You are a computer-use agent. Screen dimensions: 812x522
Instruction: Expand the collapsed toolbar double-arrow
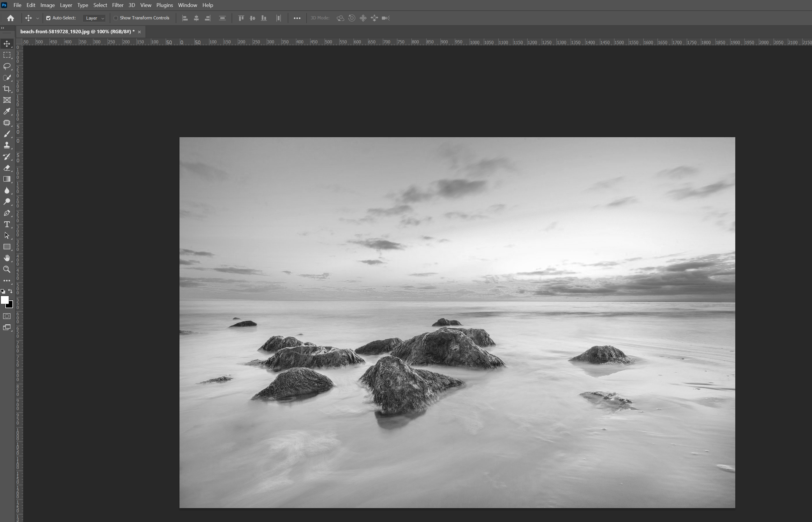3,28
